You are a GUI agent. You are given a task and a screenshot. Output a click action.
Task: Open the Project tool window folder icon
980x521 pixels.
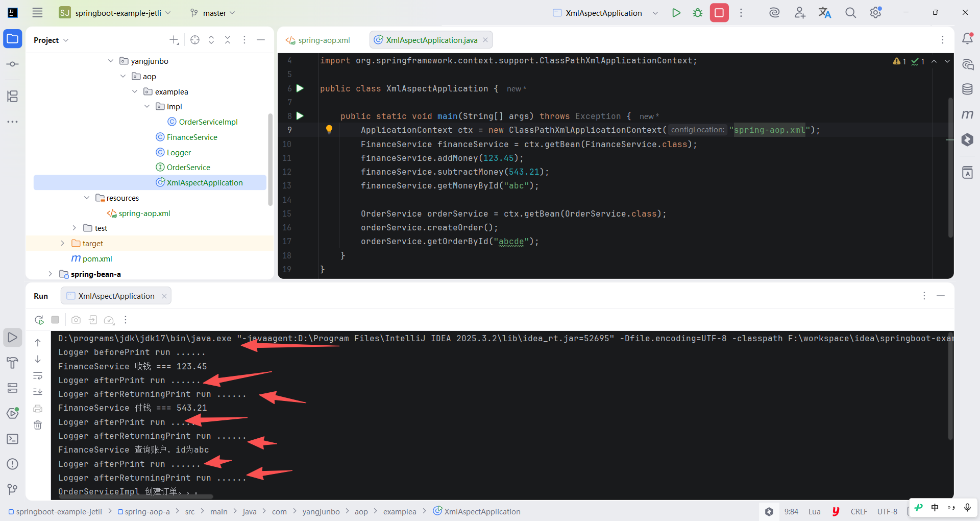[x=13, y=39]
